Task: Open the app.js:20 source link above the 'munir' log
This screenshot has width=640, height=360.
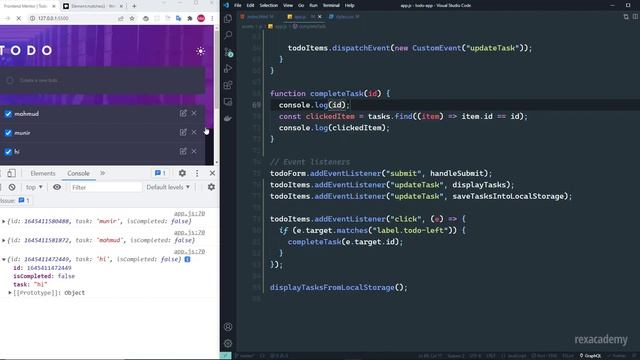Action: pos(189,213)
